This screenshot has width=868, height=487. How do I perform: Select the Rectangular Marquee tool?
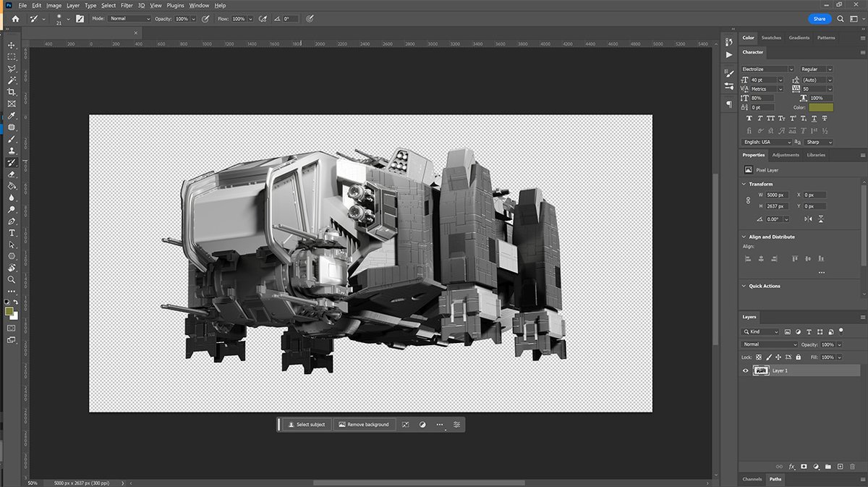(12, 56)
